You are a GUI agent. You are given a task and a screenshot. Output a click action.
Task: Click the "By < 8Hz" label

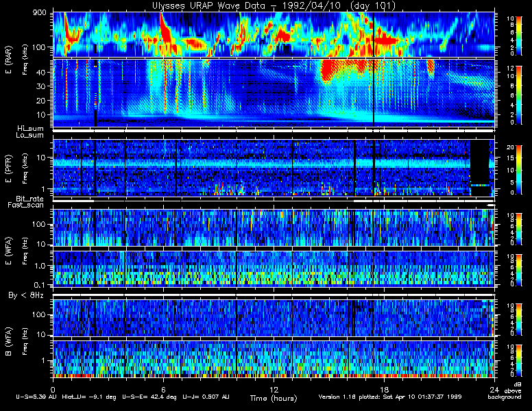(x=26, y=295)
